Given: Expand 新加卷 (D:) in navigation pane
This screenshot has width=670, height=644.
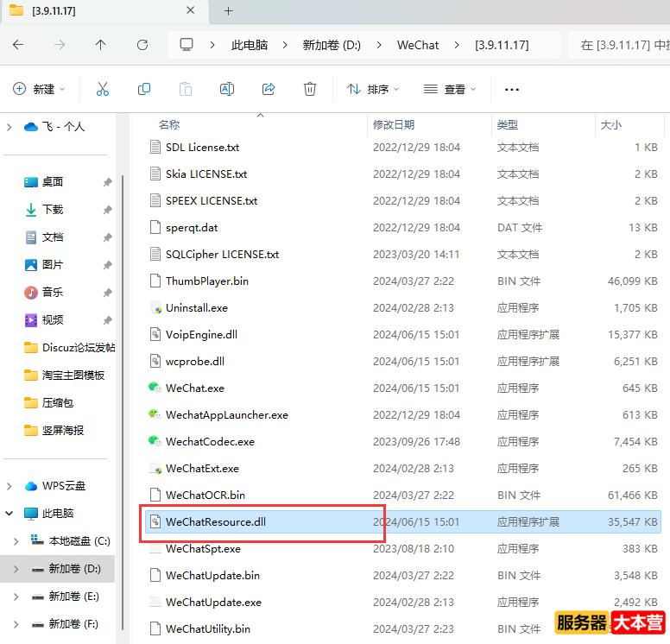Looking at the screenshot, I should click(16, 569).
